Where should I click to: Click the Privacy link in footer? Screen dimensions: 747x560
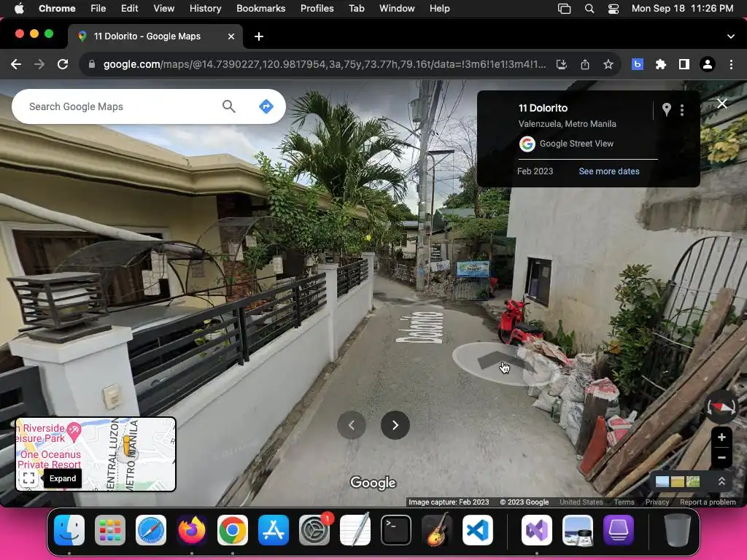pos(657,502)
